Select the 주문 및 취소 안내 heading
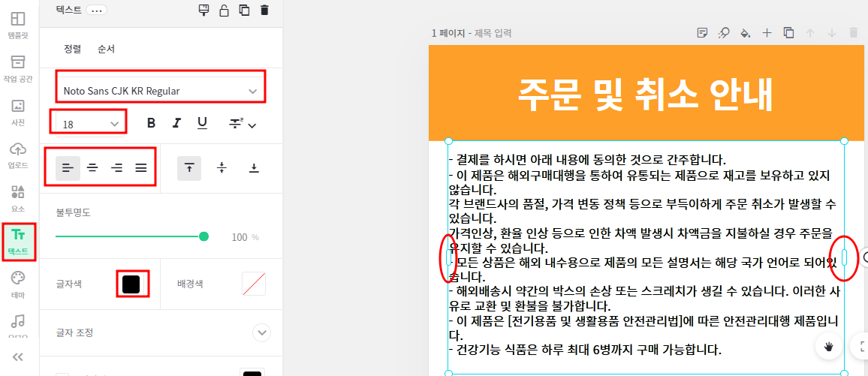 point(646,95)
